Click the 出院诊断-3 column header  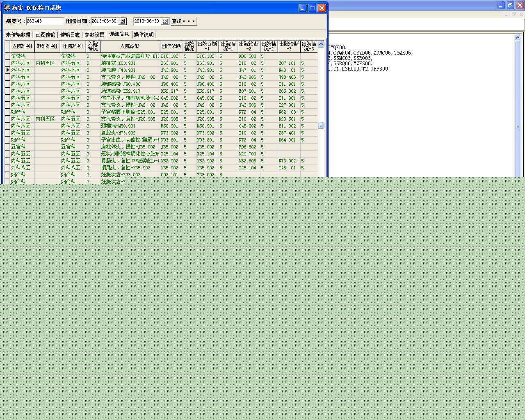click(289, 46)
